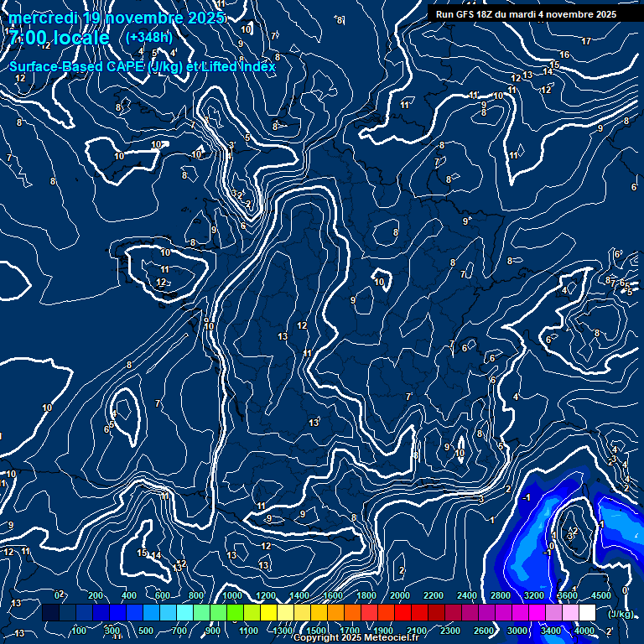Click the date 'mercredi 19 novembre 2025'
Image resolution: width=644 pixels, height=644 pixels.
coord(117,18)
